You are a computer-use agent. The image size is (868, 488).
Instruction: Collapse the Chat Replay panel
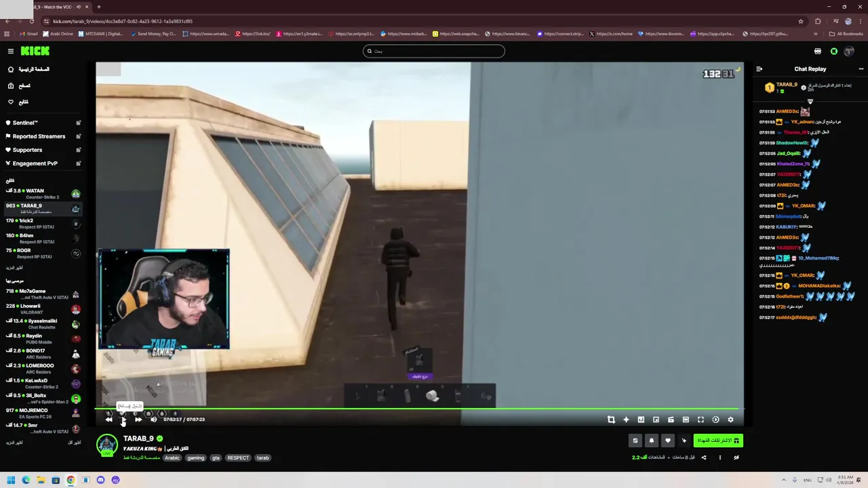tap(759, 69)
